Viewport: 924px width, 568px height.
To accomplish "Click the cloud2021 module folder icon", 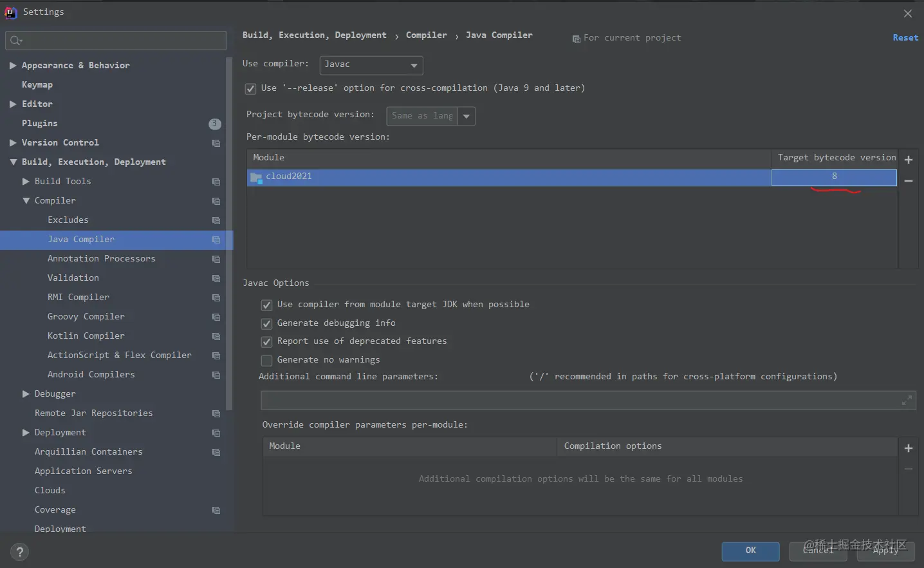I will (x=256, y=178).
